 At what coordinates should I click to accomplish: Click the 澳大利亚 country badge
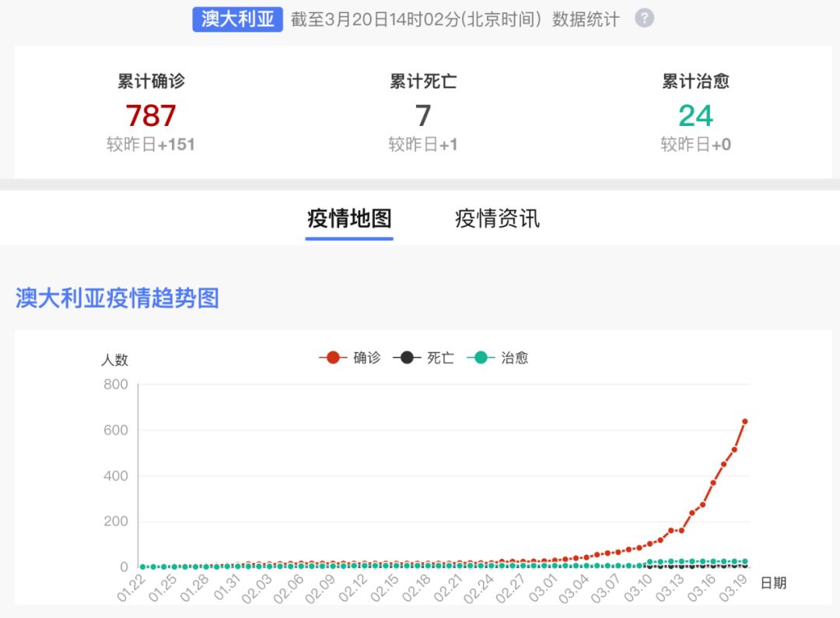point(237,19)
